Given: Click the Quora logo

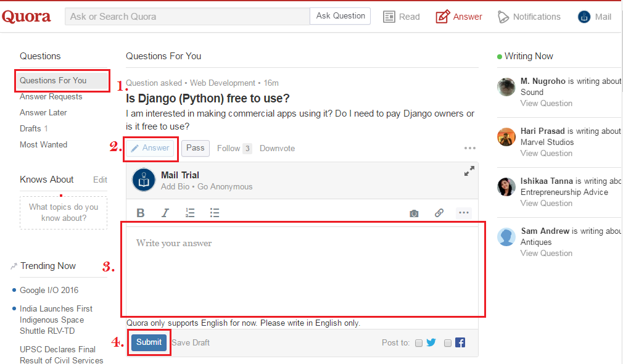Looking at the screenshot, I should click(x=27, y=17).
